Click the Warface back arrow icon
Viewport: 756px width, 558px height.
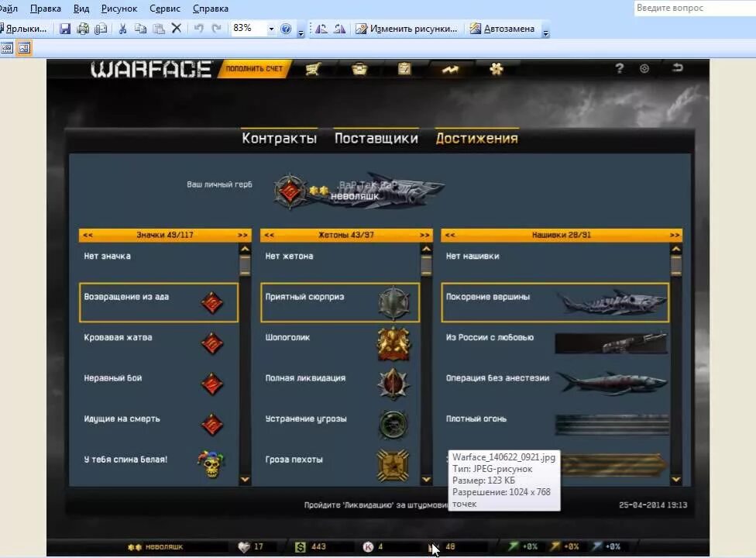click(678, 67)
